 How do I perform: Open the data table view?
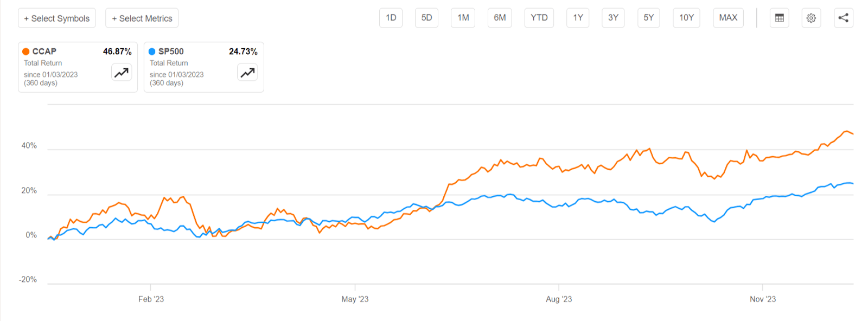(x=779, y=17)
